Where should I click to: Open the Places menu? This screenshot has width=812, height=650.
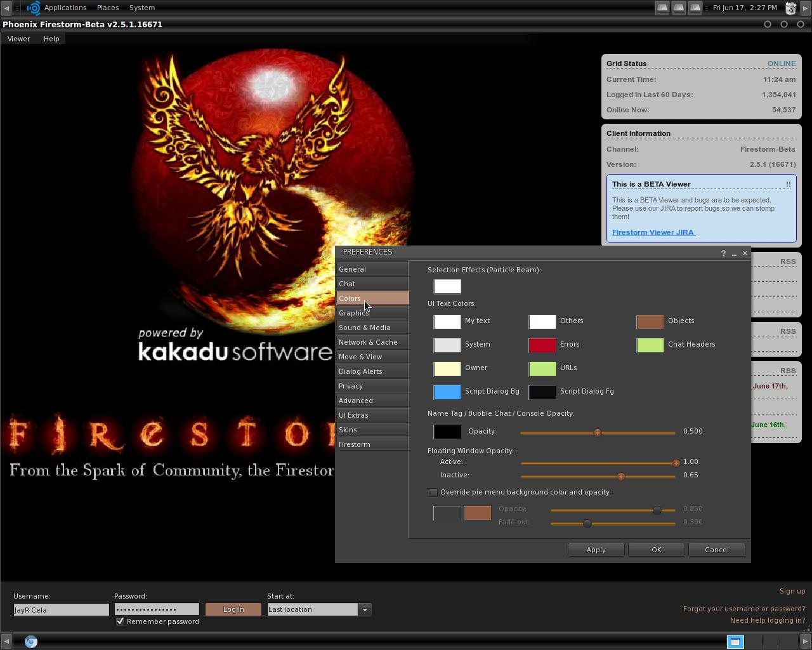coord(108,8)
